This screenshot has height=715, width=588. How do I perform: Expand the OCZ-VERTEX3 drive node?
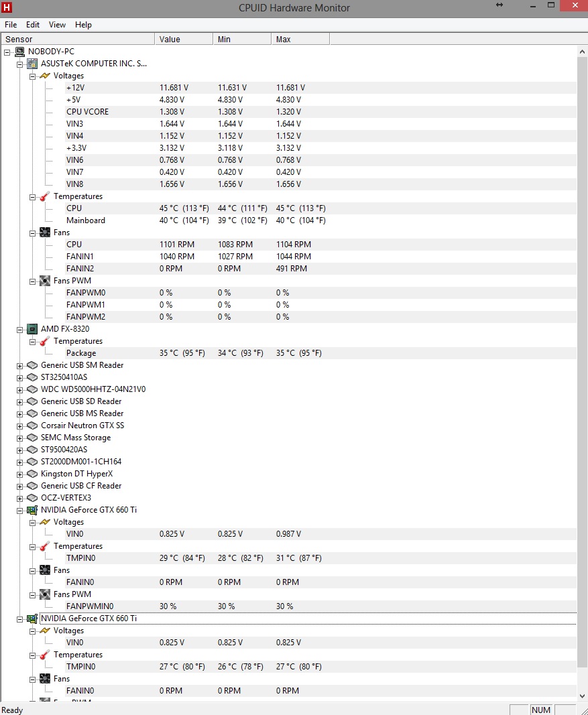(x=19, y=499)
